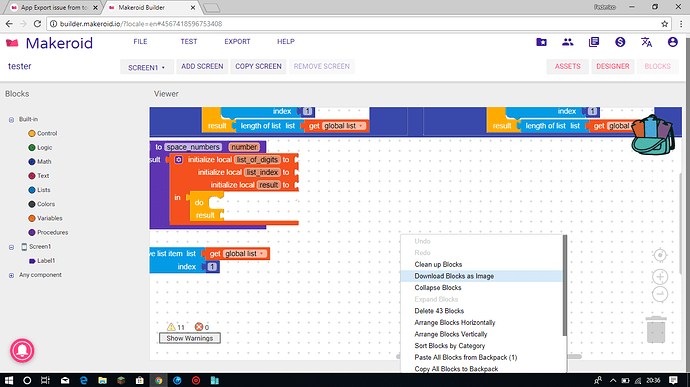The height and width of the screenshot is (387, 690).
Task: Collapse the Built-in tree node
Action: point(11,120)
